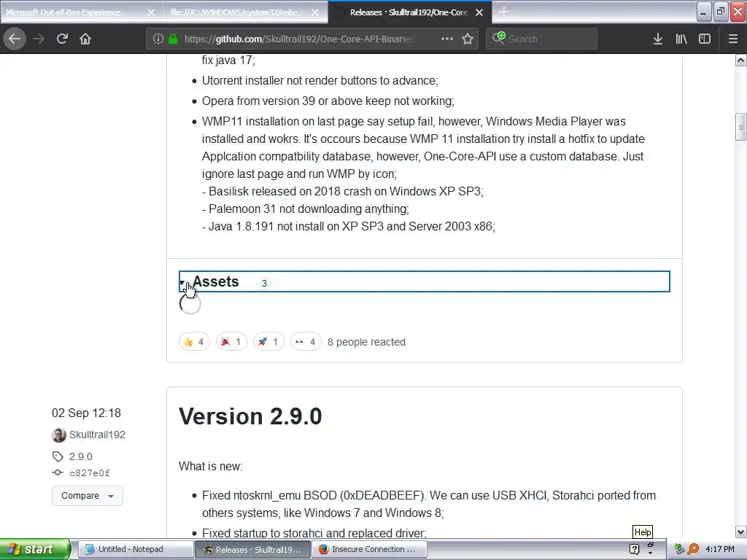Click Skulltrail192 avatar image
This screenshot has width=747, height=560.
pos(59,435)
